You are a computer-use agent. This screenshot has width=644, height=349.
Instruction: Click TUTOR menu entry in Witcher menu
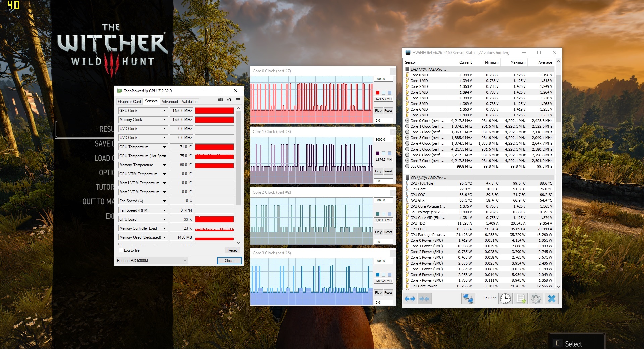tap(104, 187)
